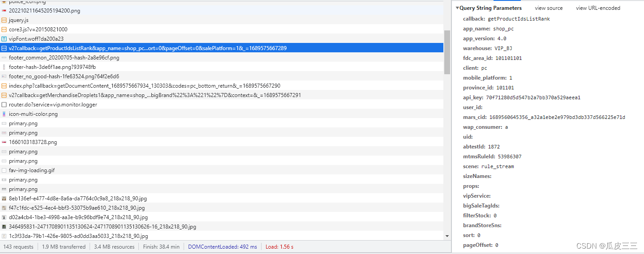
Task: Click the colored icon of icon-multi-color.png
Action: [4, 114]
